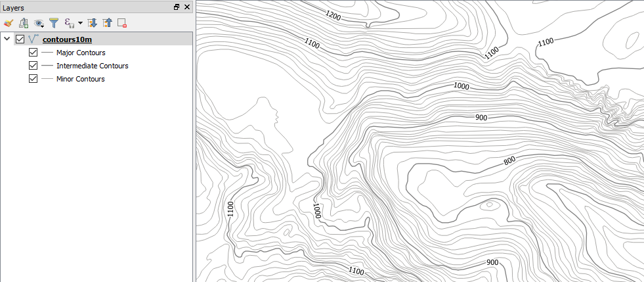Select the Major Contours legend entry

(81, 53)
